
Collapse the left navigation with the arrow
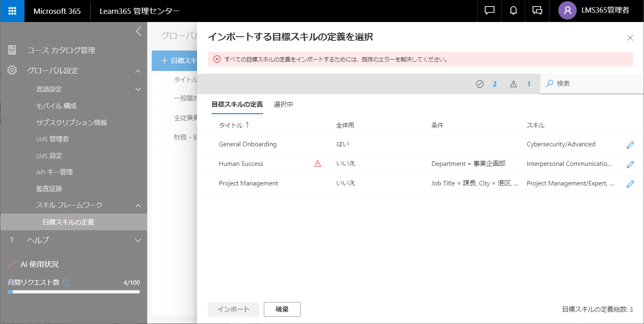click(x=139, y=31)
